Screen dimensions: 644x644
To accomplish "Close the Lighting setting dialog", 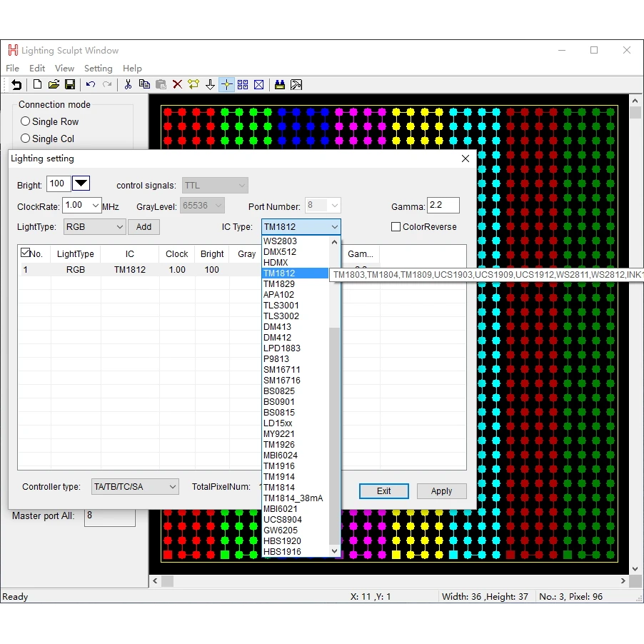I will [x=465, y=159].
